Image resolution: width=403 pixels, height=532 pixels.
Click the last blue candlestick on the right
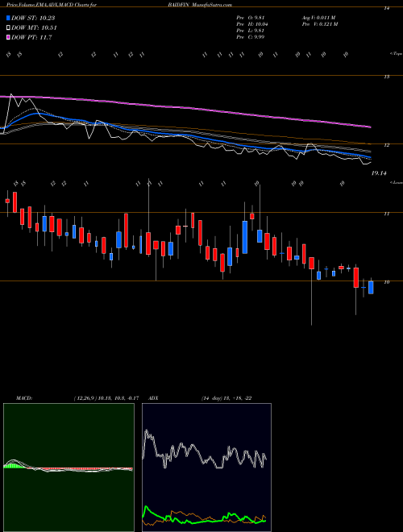click(371, 288)
